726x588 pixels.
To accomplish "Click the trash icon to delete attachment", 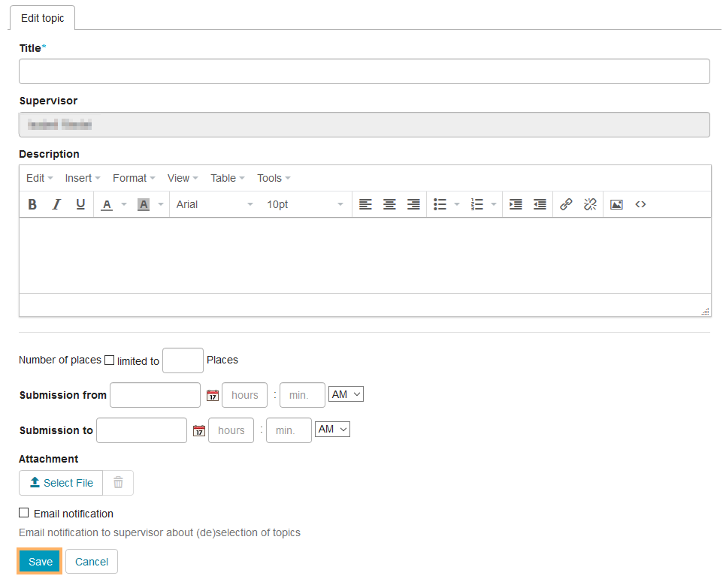I will pyautogui.click(x=118, y=483).
